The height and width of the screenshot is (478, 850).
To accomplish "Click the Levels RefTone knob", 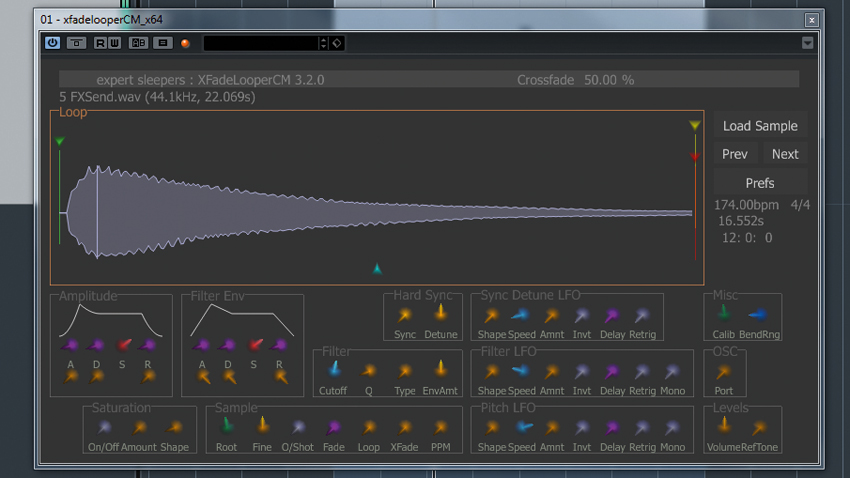I will click(x=759, y=428).
